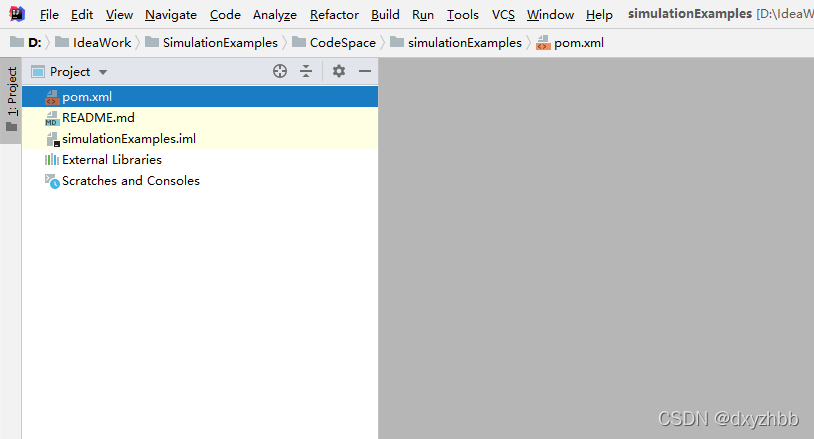The image size is (814, 439).
Task: Open the File menu
Action: [49, 15]
